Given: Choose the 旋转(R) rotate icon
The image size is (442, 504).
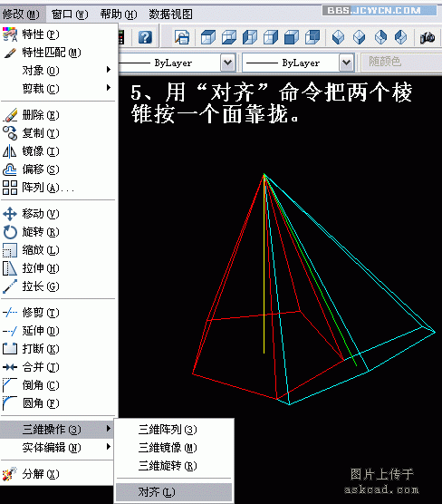Looking at the screenshot, I should click(x=10, y=232).
